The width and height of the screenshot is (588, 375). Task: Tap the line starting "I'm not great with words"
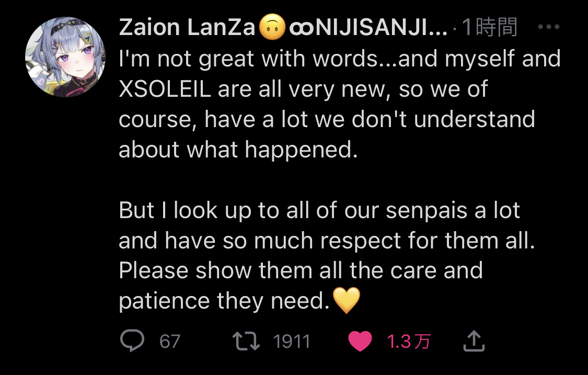tap(340, 59)
